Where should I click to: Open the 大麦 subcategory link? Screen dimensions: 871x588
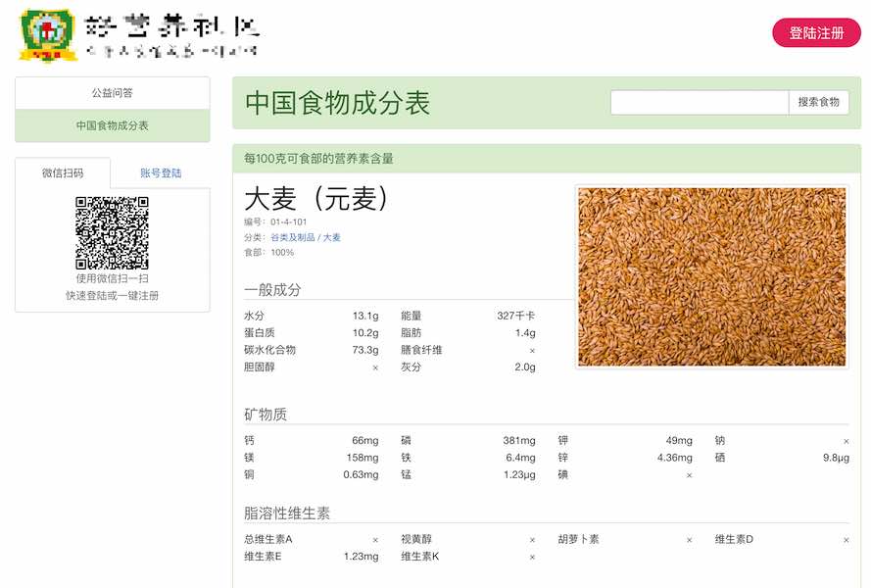pos(332,237)
